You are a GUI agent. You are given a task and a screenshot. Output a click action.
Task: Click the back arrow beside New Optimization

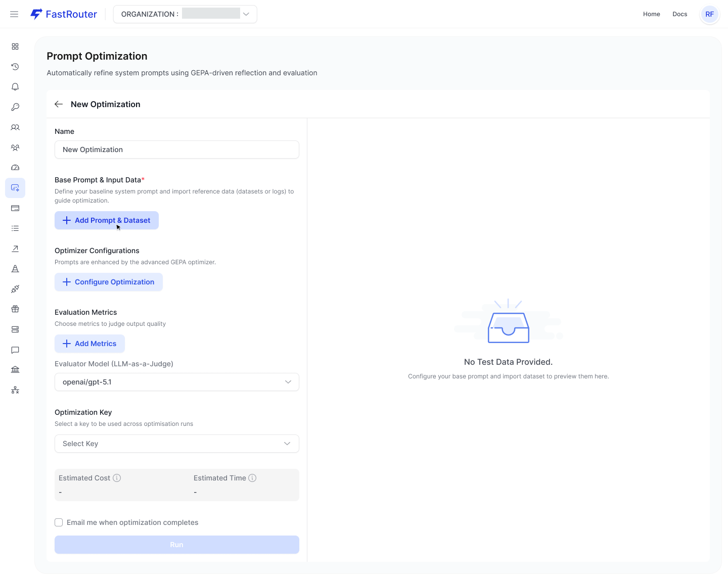[x=59, y=104]
